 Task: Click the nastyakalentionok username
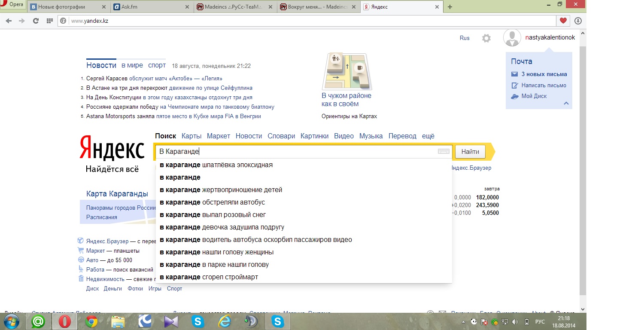tap(550, 38)
